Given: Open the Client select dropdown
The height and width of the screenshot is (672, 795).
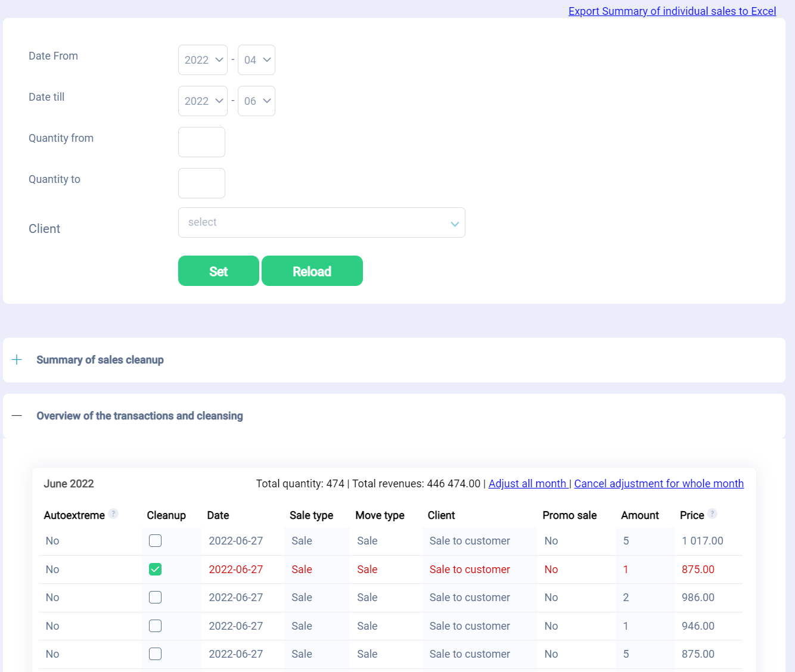Looking at the screenshot, I should pos(321,223).
